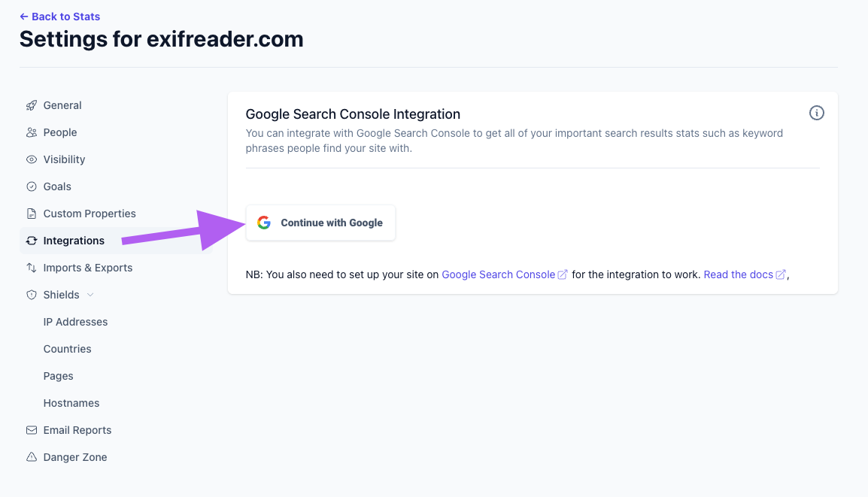Open the IP Addresses settings page

75,322
